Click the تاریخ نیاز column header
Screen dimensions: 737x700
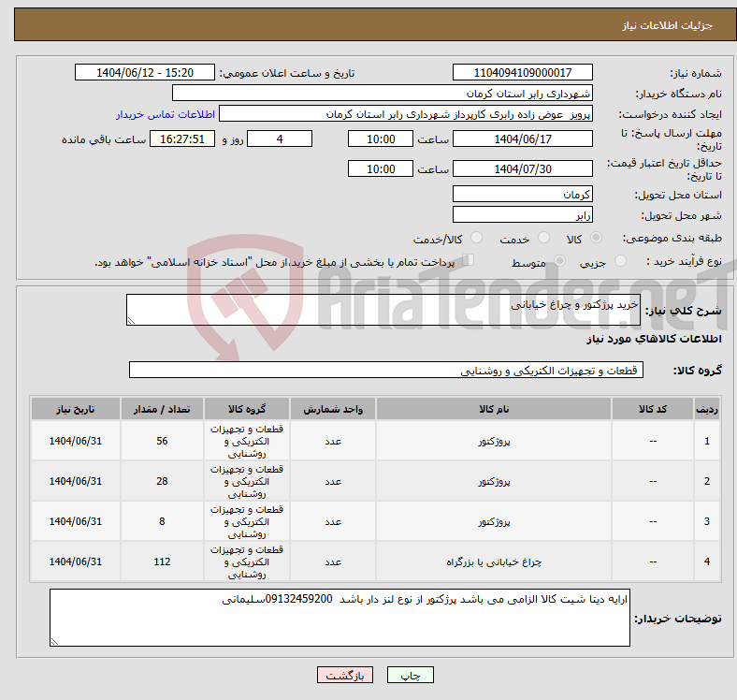point(76,409)
